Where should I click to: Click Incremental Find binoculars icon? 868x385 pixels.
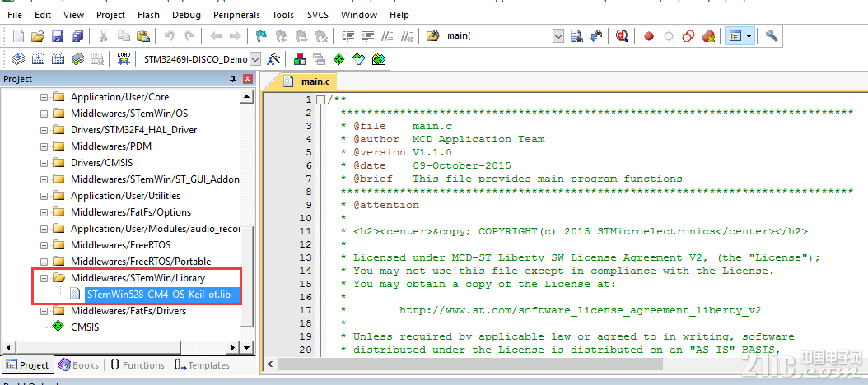(x=596, y=36)
